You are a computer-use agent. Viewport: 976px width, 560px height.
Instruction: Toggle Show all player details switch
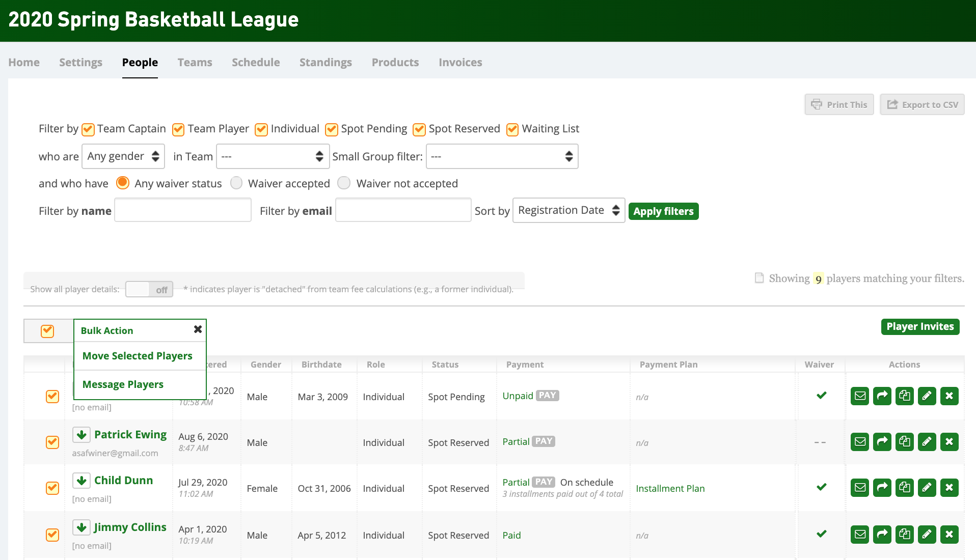[x=149, y=289]
